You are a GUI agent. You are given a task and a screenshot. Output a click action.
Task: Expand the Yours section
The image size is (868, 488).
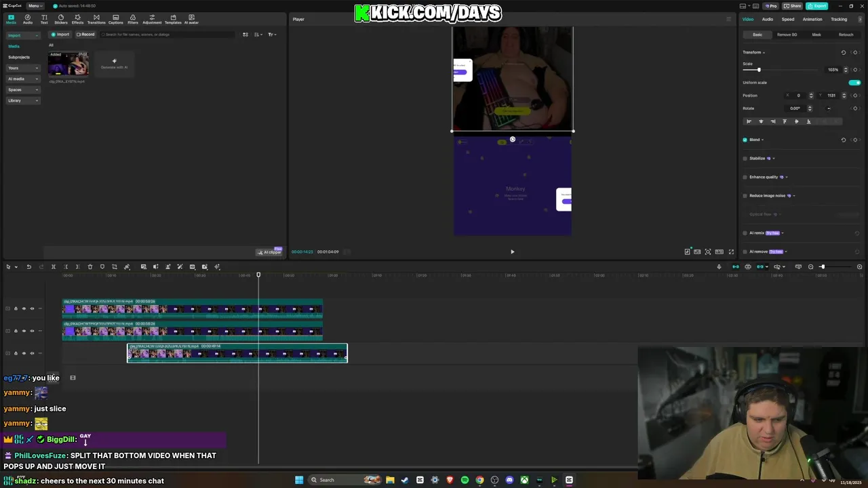click(23, 68)
